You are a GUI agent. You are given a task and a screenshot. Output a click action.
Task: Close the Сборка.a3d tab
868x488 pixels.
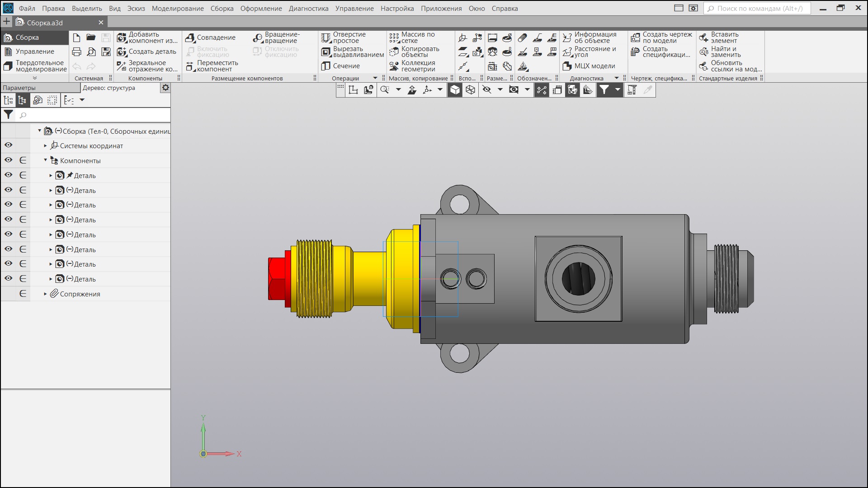(x=101, y=22)
